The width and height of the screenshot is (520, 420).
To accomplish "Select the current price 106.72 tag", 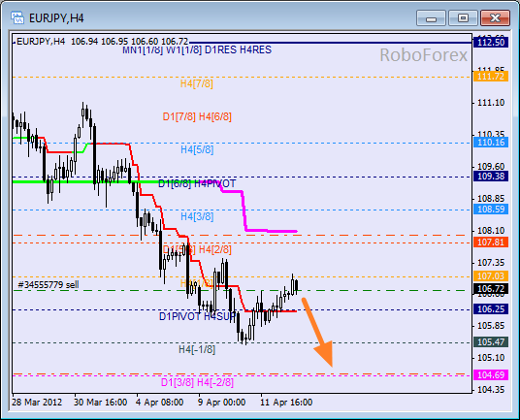I will (x=491, y=289).
